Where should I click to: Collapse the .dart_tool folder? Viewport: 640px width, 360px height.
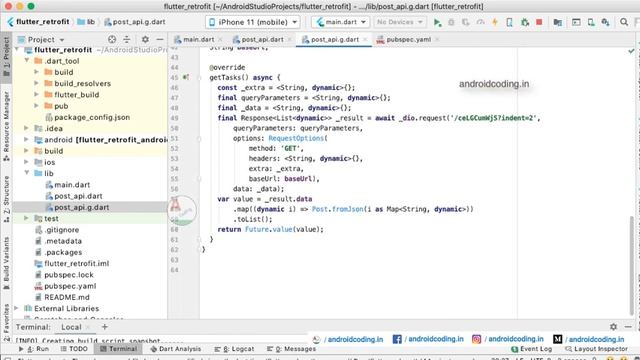click(x=27, y=60)
